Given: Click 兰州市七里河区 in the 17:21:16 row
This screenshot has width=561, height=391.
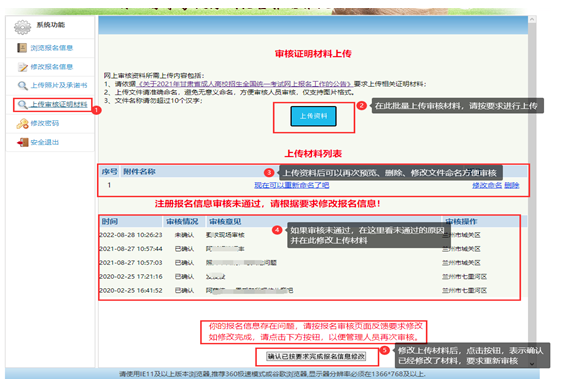Looking at the screenshot, I should pyautogui.click(x=464, y=277).
